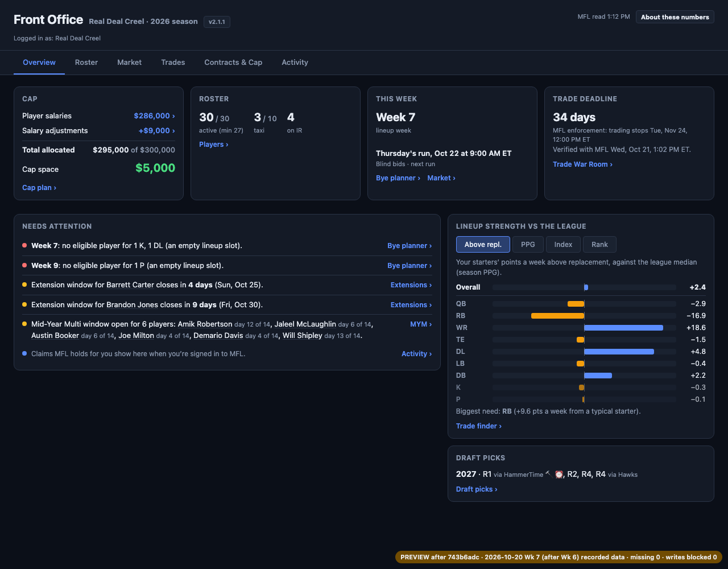728x569 pixels.
Task: Open the $286,000 player salaries link
Action: (154, 116)
